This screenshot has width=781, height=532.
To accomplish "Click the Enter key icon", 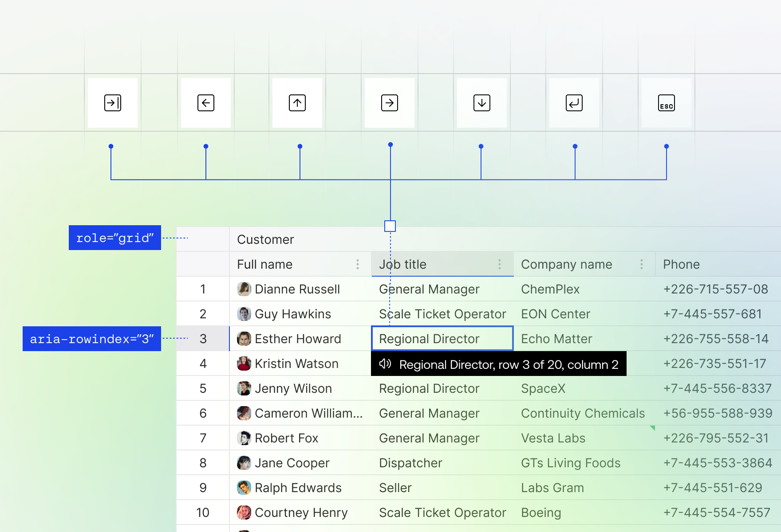I will pyautogui.click(x=574, y=103).
